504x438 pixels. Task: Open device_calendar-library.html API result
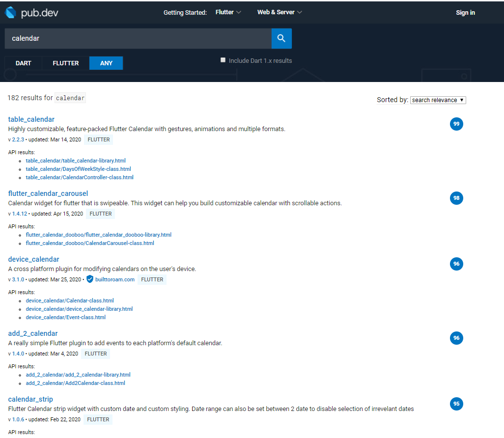80,309
